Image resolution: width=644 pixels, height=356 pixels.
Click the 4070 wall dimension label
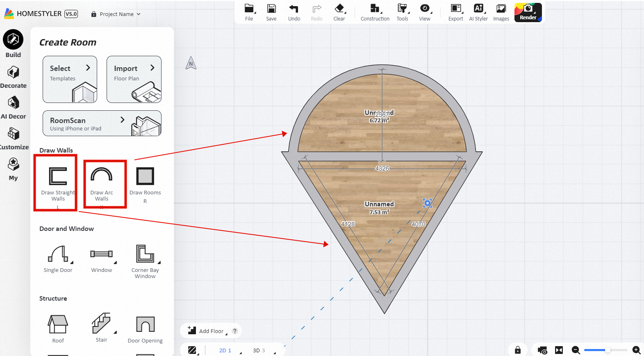point(418,224)
